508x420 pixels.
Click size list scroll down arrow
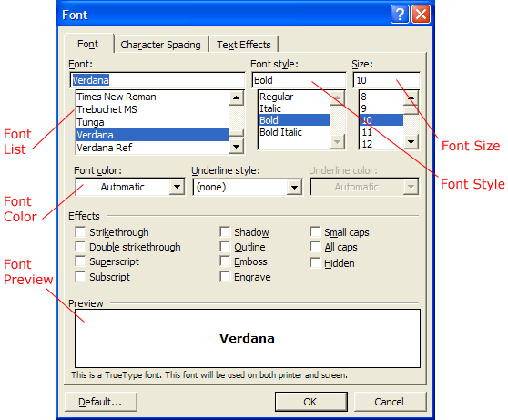pos(411,142)
